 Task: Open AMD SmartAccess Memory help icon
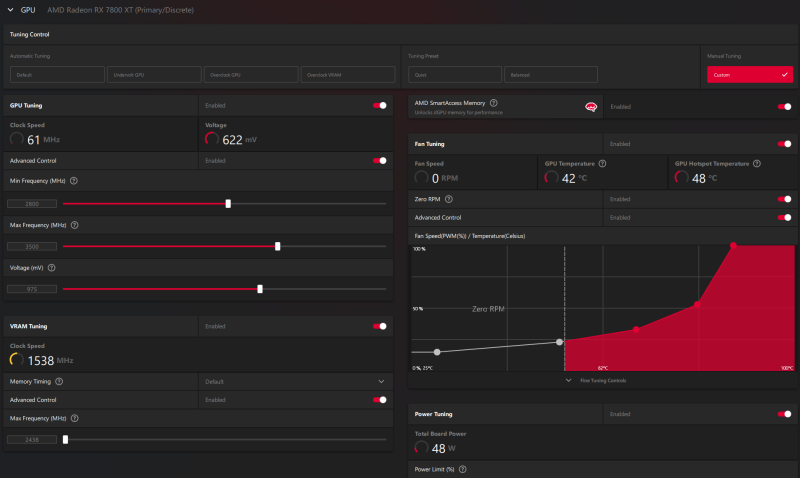point(493,103)
